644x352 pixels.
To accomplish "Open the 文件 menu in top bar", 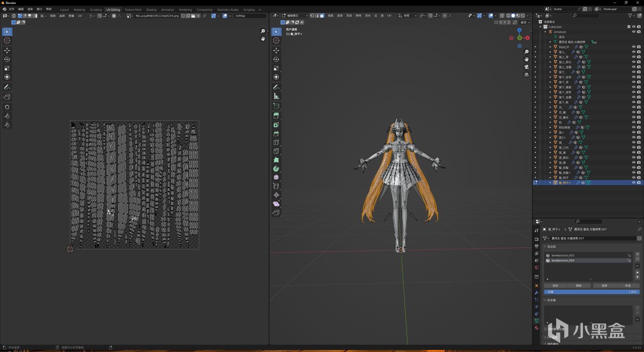I will tap(11, 9).
